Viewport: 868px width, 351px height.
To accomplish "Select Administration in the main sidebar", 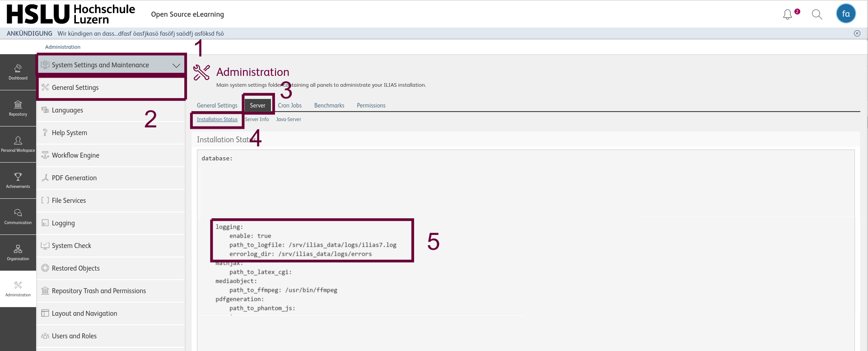I will 18,289.
